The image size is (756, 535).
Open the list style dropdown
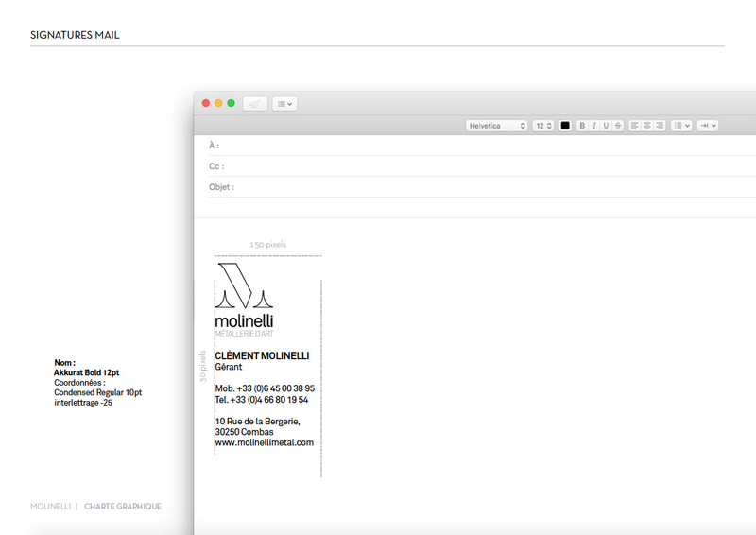click(x=681, y=126)
